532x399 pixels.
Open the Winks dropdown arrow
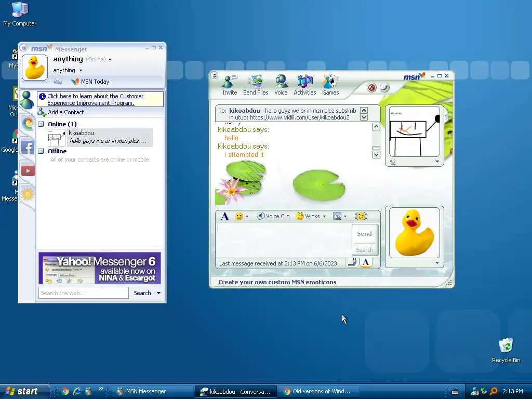324,217
